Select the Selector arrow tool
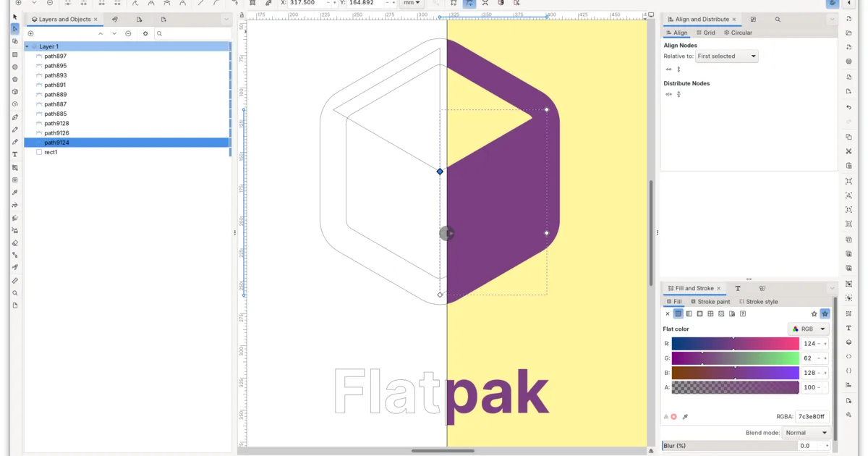Viewport: 868px width, 456px height. [x=15, y=17]
